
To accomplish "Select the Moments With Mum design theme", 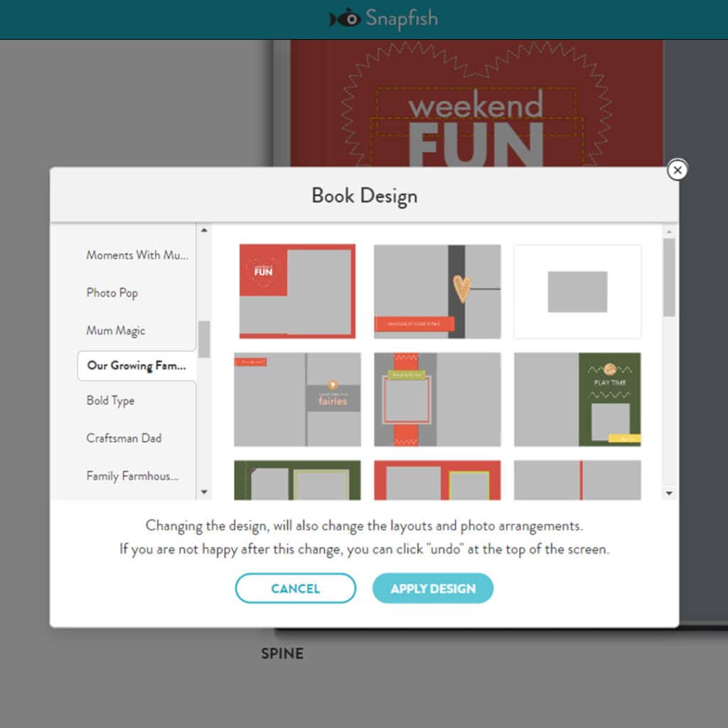I will pyautogui.click(x=137, y=255).
